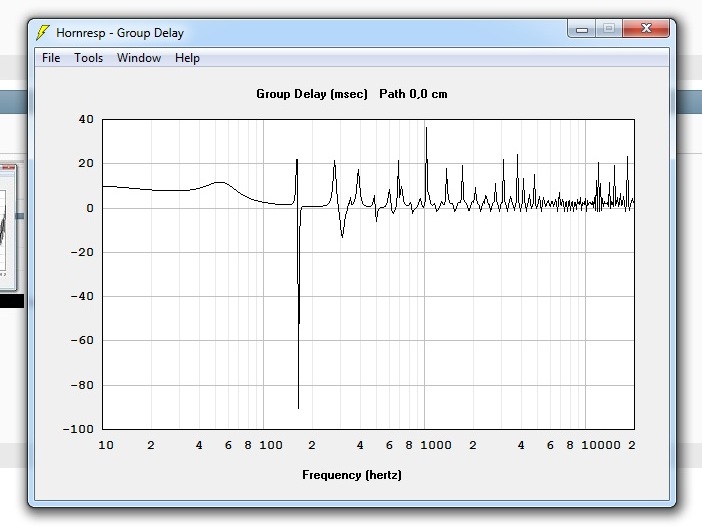Viewport: 702px width, 532px height.
Task: Click the background window thumbnail at left
Action: 8,227
